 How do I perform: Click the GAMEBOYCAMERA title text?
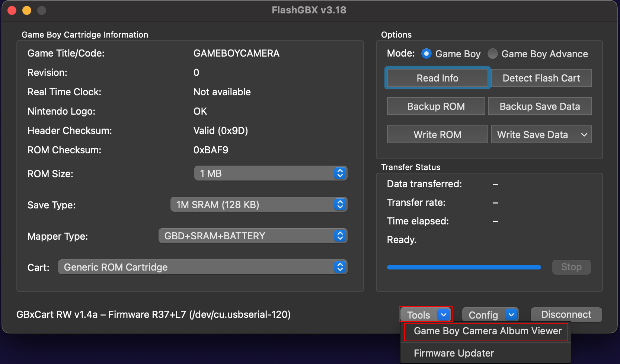click(x=236, y=53)
